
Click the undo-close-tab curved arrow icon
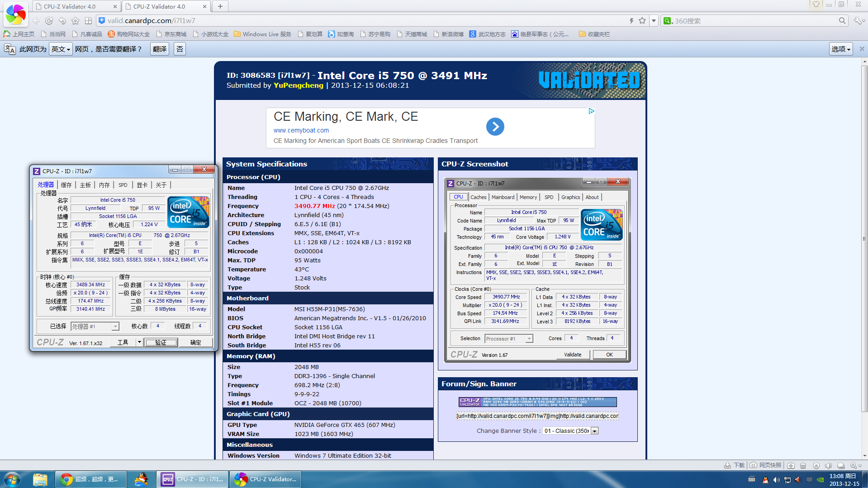point(62,21)
